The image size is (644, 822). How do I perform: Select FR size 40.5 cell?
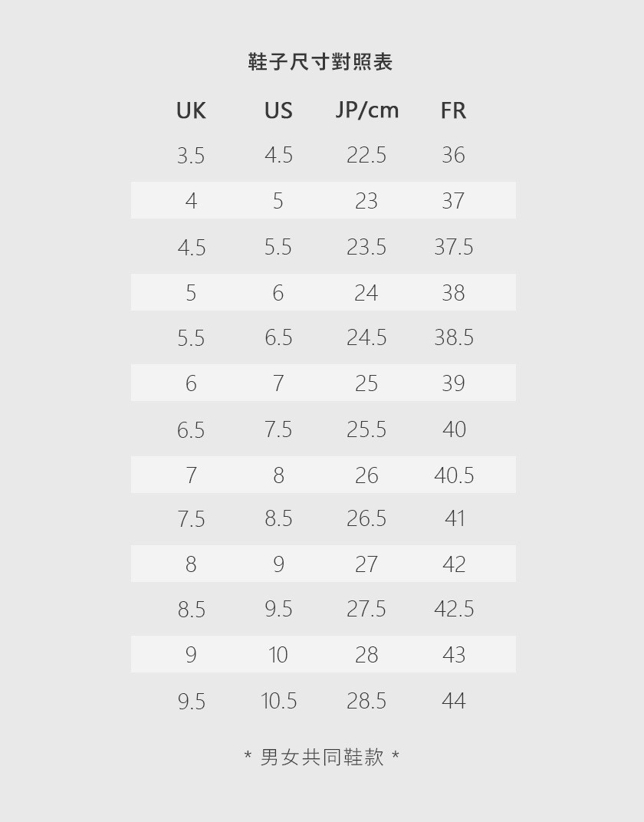click(x=453, y=475)
